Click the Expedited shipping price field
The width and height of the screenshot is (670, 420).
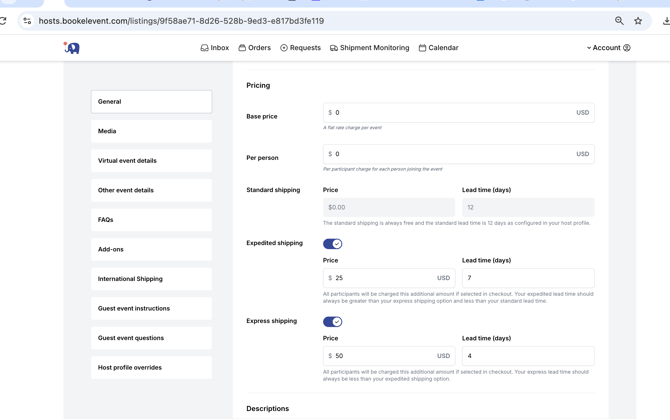click(389, 278)
